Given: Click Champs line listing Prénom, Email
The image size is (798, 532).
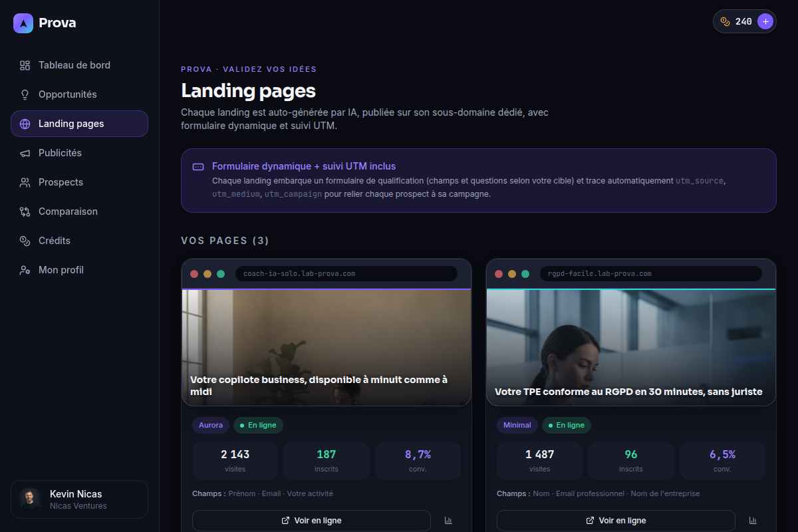Looking at the screenshot, I should pos(263,493).
